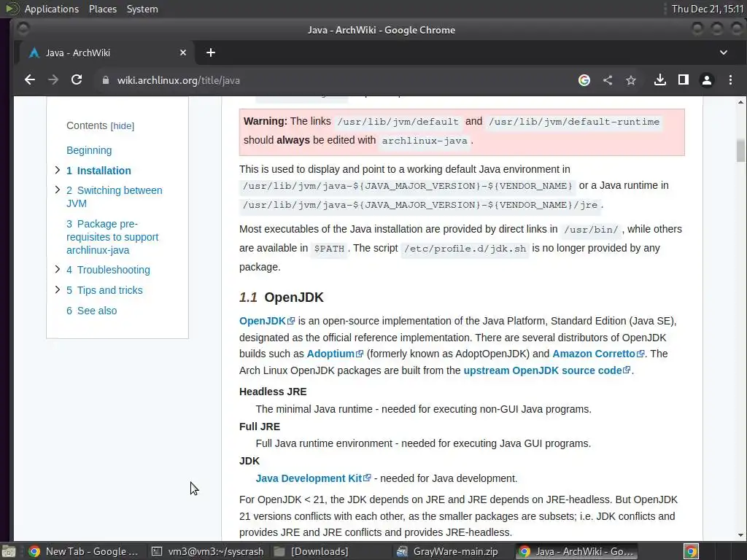Screen dimensions: 747x560
Task: Go back to the previous page
Action: 29,80
